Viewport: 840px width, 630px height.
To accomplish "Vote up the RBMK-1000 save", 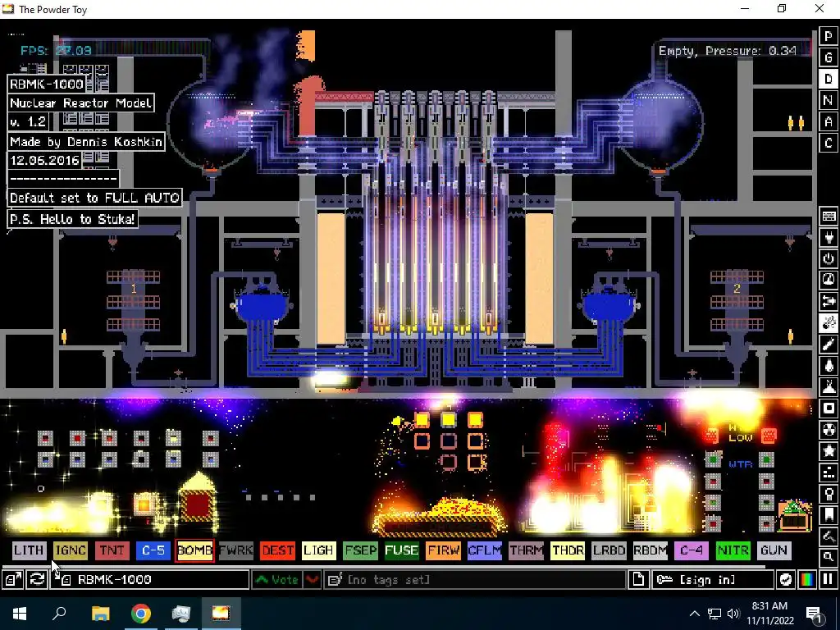I will click(x=277, y=580).
